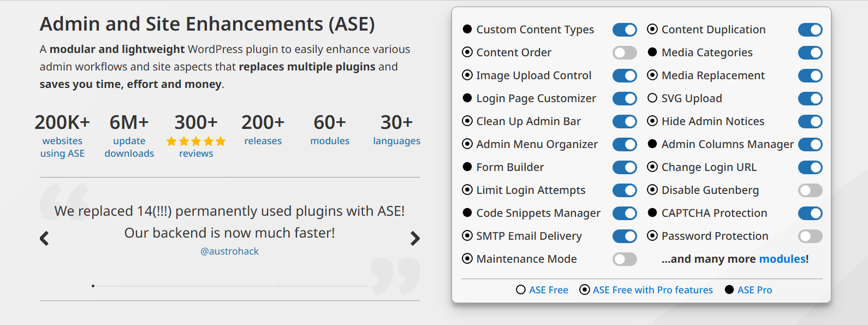The height and width of the screenshot is (325, 868).
Task: Disable the CAPTCHA Protection switch
Action: (810, 213)
